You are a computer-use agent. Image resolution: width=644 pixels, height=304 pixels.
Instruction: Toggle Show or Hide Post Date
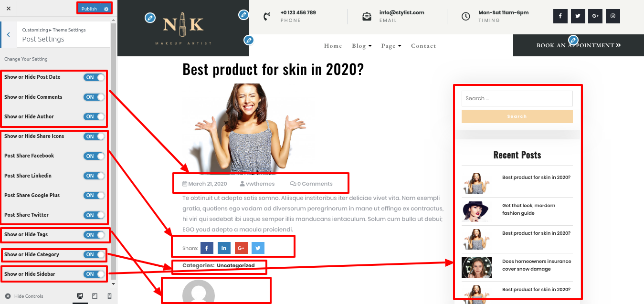tap(94, 77)
